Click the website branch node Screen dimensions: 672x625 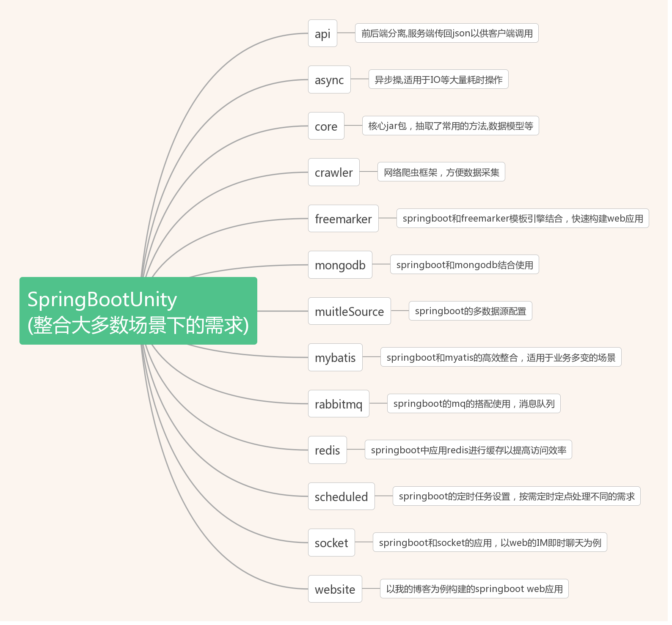[x=335, y=589]
